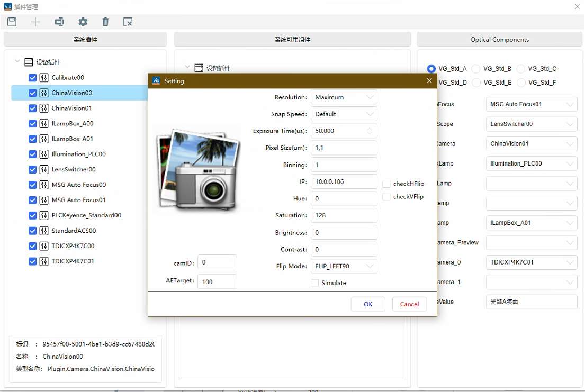Open the gear settings icon
The height and width of the screenshot is (392, 585).
(83, 22)
